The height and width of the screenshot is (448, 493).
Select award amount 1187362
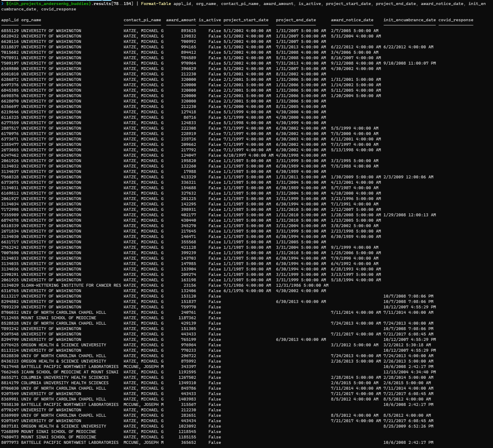click(x=187, y=318)
